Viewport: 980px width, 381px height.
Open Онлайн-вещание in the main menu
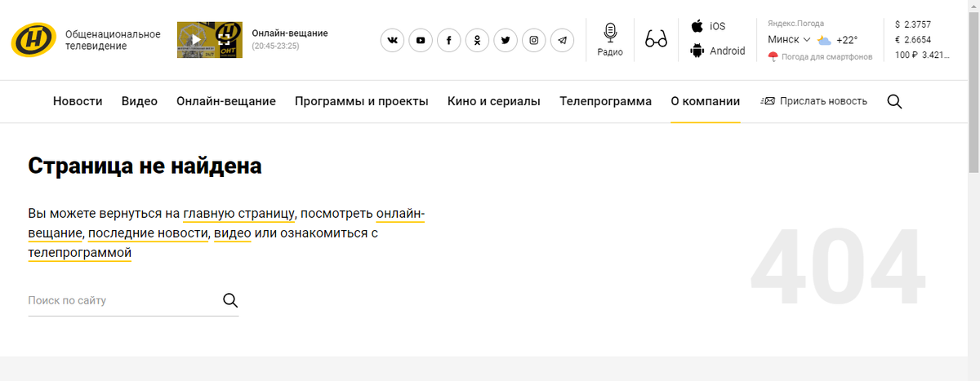pyautogui.click(x=226, y=101)
